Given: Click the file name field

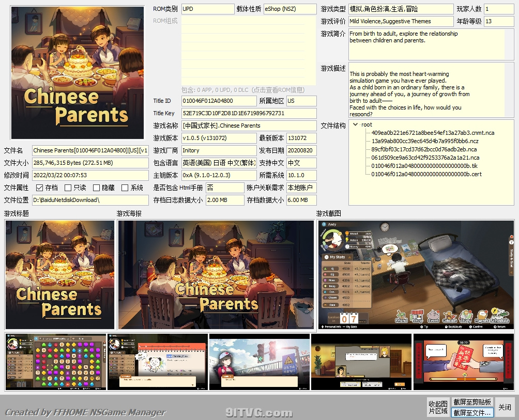Looking at the screenshot, I should [90, 150].
